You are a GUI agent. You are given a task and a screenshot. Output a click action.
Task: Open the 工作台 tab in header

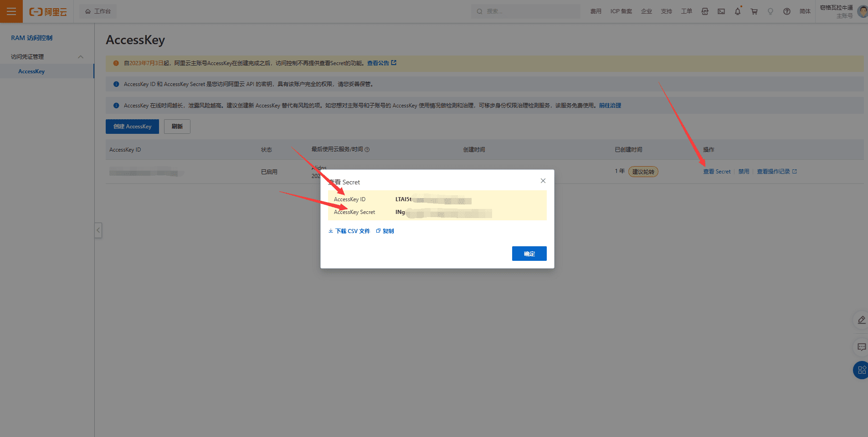pos(98,11)
